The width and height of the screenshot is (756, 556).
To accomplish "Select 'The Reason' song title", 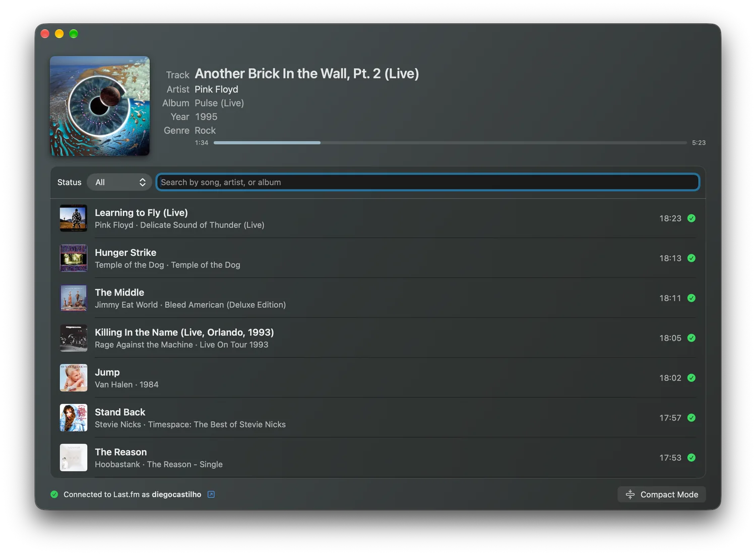I will coord(121,452).
